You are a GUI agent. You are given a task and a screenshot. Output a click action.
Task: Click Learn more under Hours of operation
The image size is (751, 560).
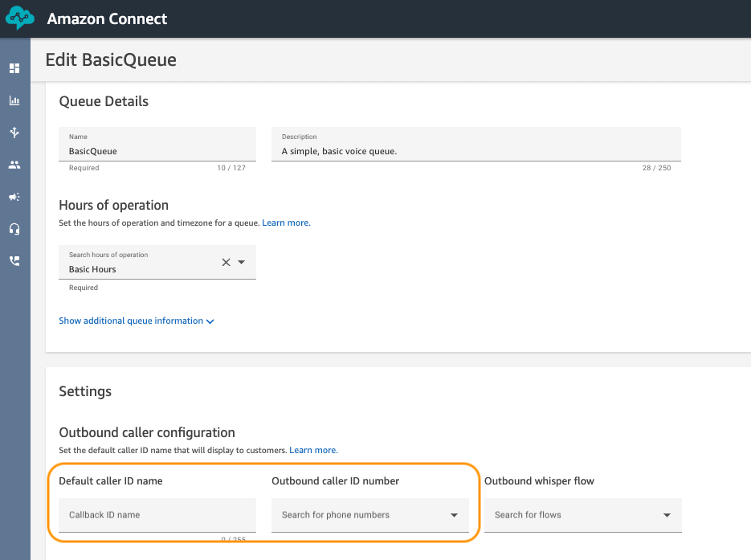click(x=286, y=223)
